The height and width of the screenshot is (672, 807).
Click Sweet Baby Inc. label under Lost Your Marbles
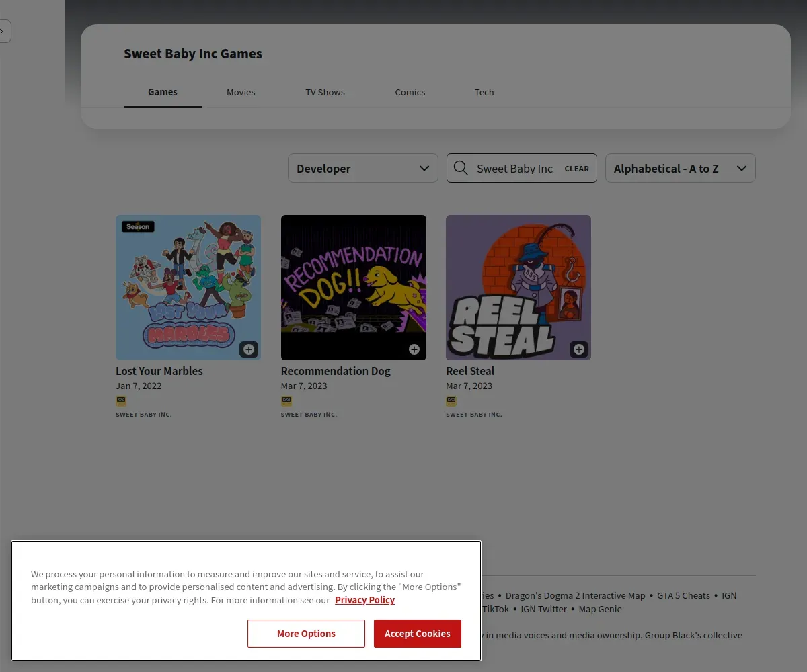pos(144,415)
